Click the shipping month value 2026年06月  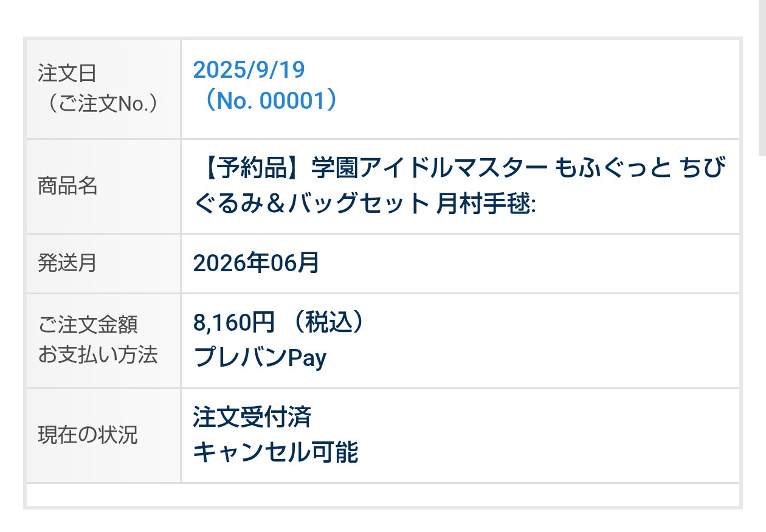[256, 263]
